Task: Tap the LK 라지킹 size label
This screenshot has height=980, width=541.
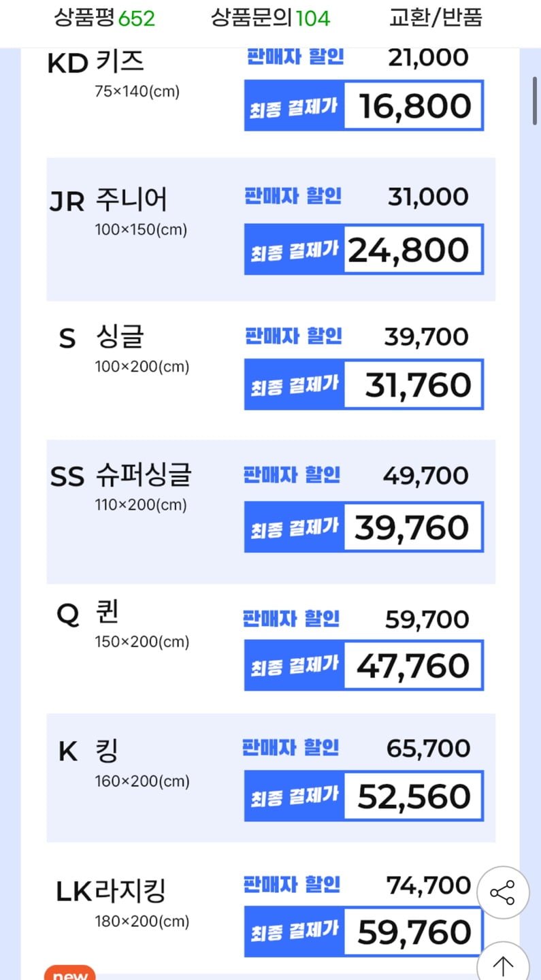Action: [111, 891]
